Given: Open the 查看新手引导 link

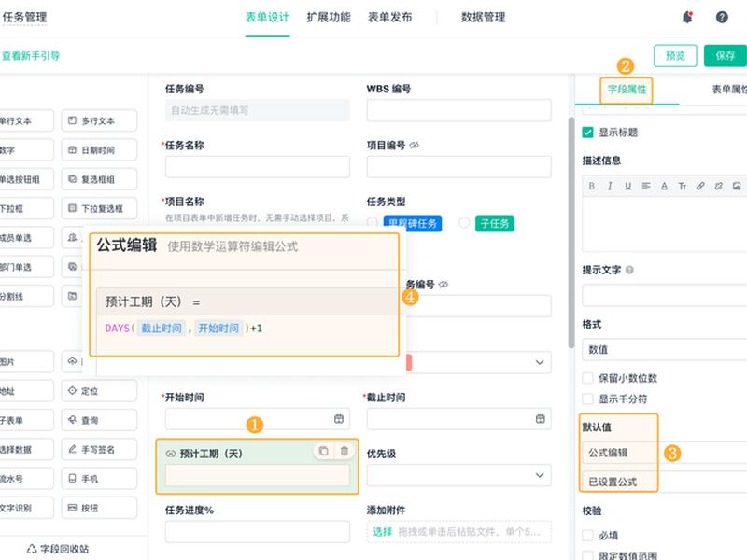Looking at the screenshot, I should [30, 56].
